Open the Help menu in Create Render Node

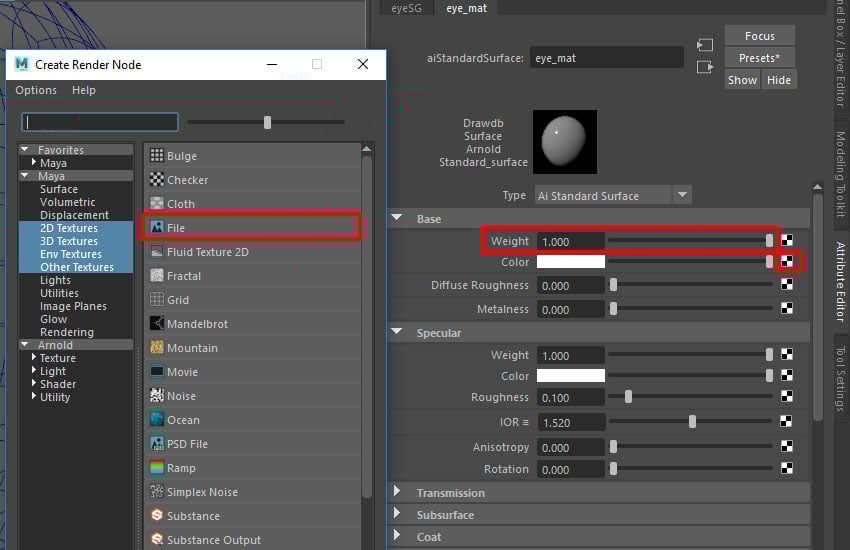click(84, 90)
